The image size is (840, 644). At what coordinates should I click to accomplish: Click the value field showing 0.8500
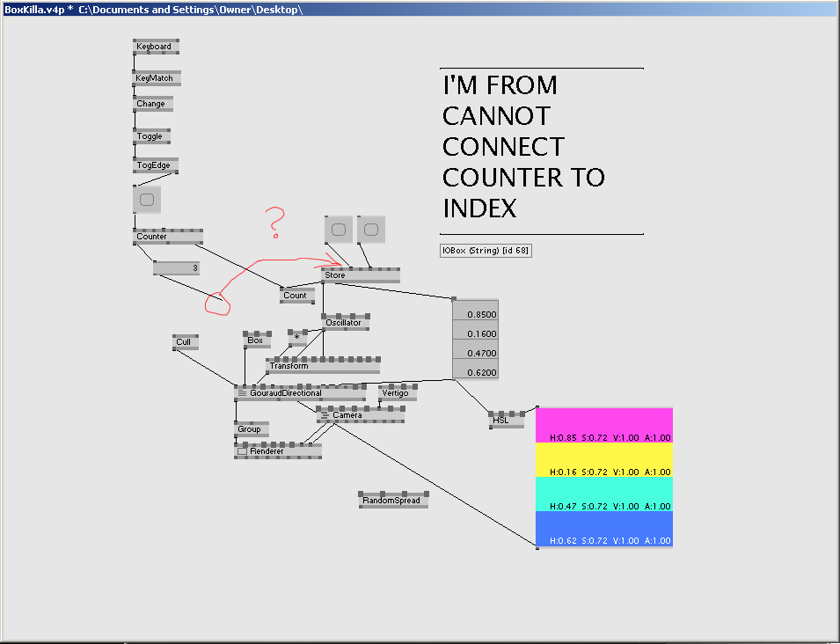(x=475, y=311)
